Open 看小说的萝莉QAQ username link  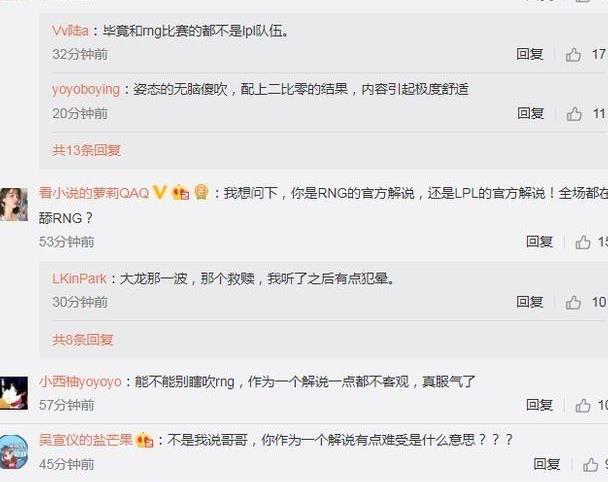[x=94, y=193]
